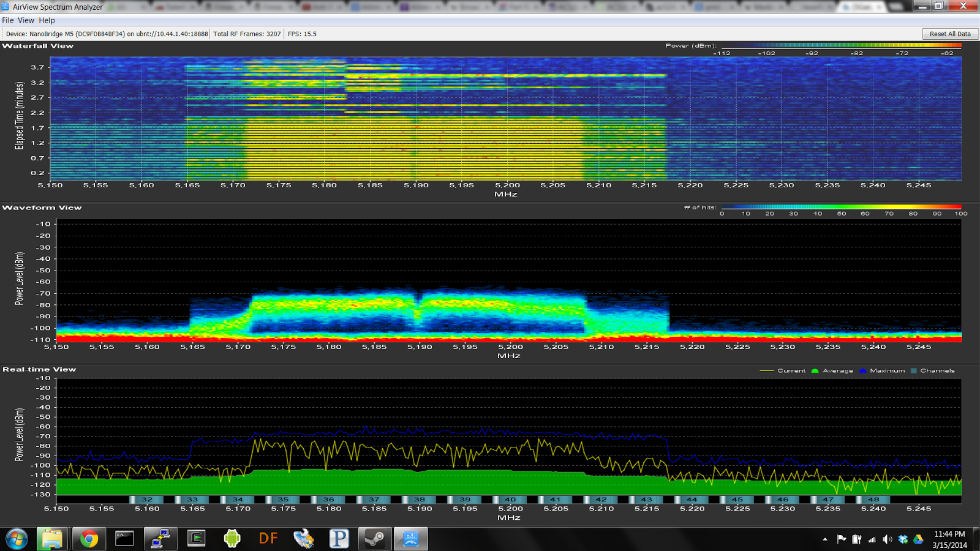This screenshot has height=551, width=980.
Task: Click the volume speaker tray icon
Action: [887, 539]
